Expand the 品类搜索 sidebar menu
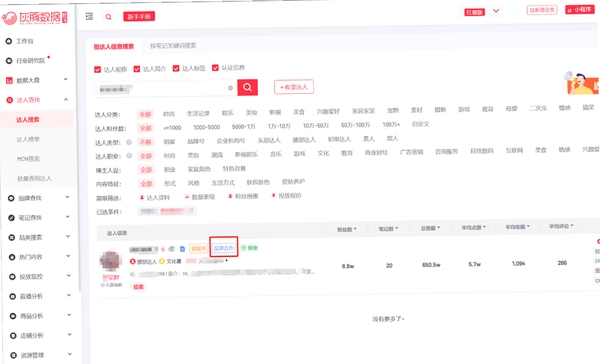Image resolution: width=600 pixels, height=364 pixels. [68, 236]
